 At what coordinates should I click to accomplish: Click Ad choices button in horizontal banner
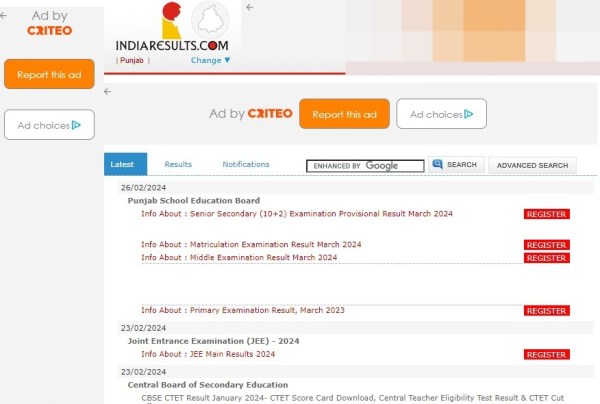442,114
